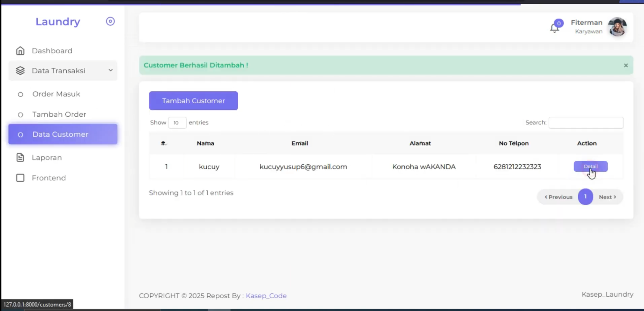This screenshot has width=644, height=311.
Task: Click the kucuyyusup6@gmail.com cell
Action: [x=303, y=167]
